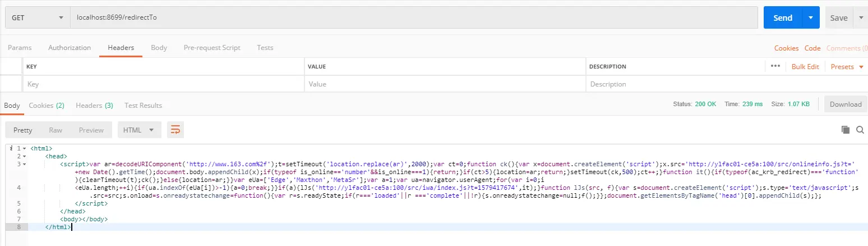Expand the Send button dropdown arrow
The height and width of the screenshot is (246, 868).
tap(810, 17)
